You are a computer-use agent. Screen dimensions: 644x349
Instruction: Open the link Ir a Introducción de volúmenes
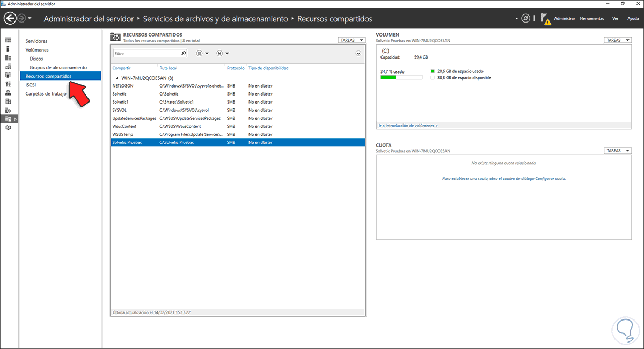pos(409,125)
